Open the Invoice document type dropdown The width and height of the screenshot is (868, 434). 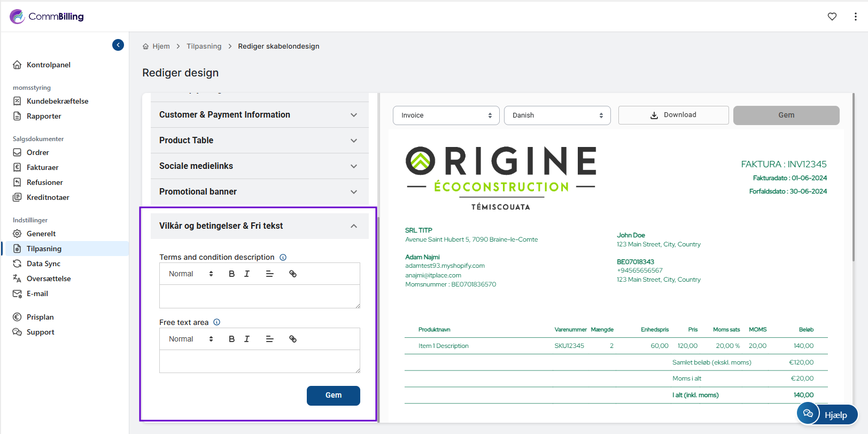[446, 115]
